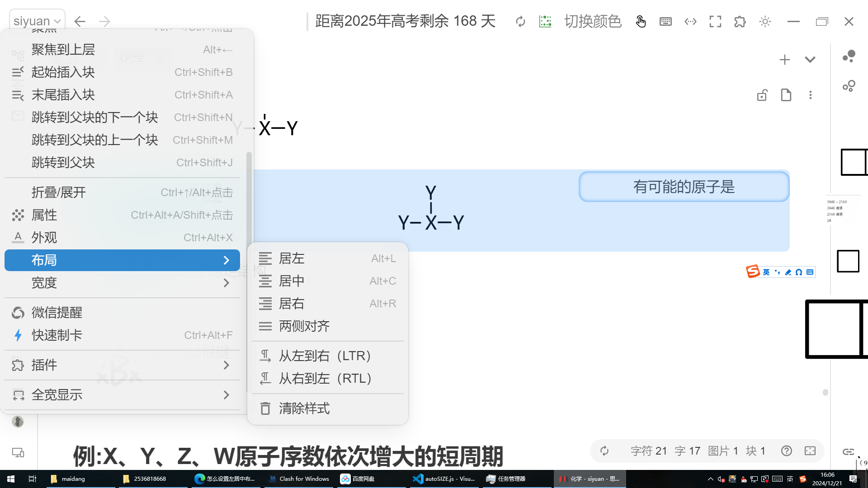Toggle the document edit lock icon
The width and height of the screenshot is (868, 488).
click(x=762, y=95)
